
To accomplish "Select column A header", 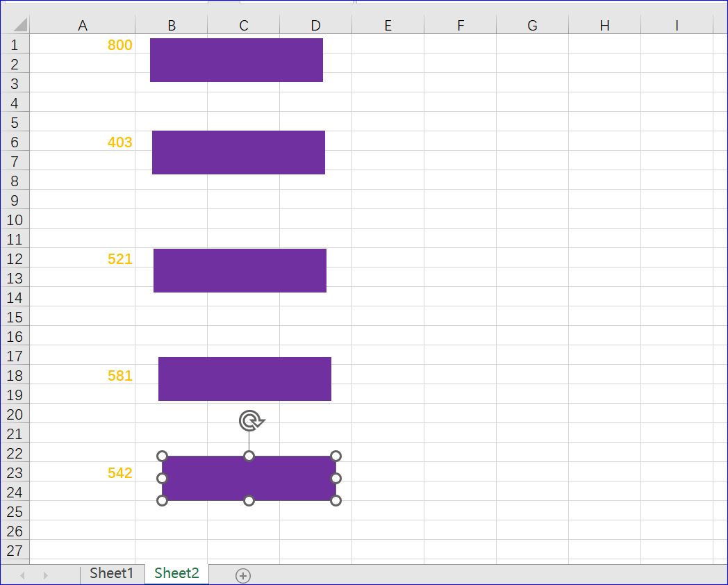I will 82,25.
